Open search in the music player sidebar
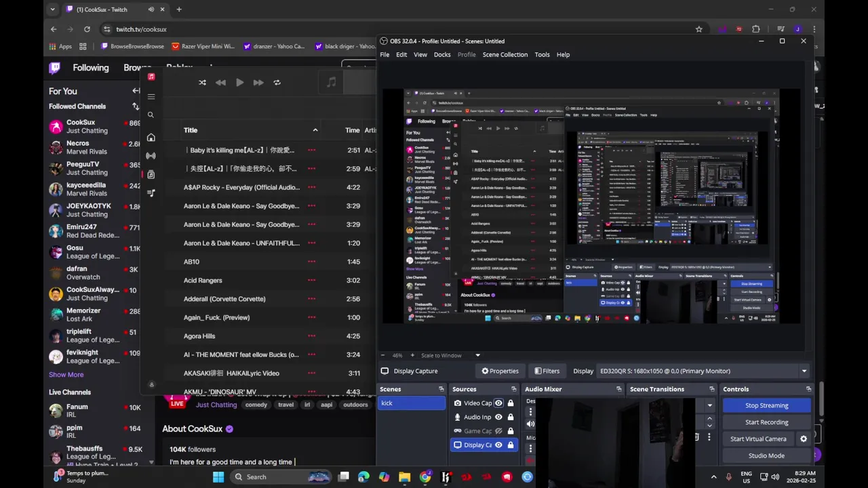This screenshot has width=868, height=488. click(x=151, y=115)
